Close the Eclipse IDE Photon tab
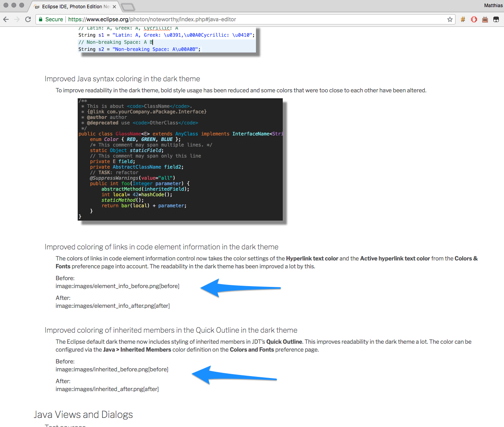This screenshot has width=504, height=427. tap(114, 7)
